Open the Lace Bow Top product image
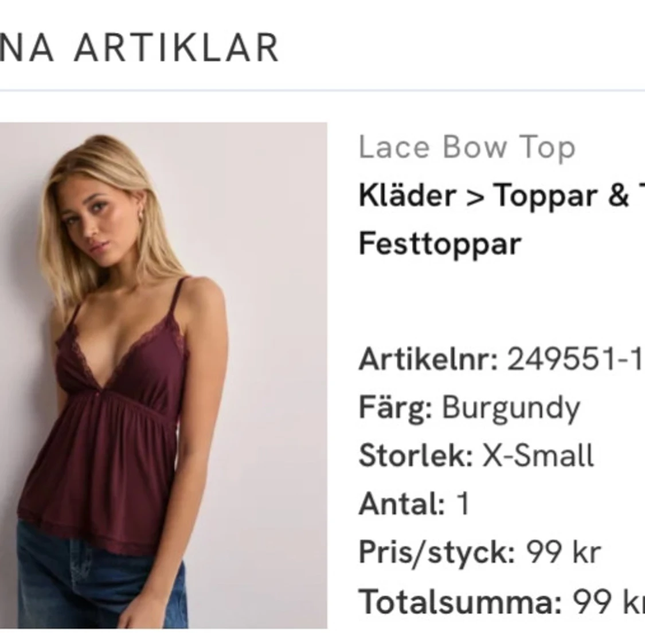 [163, 375]
